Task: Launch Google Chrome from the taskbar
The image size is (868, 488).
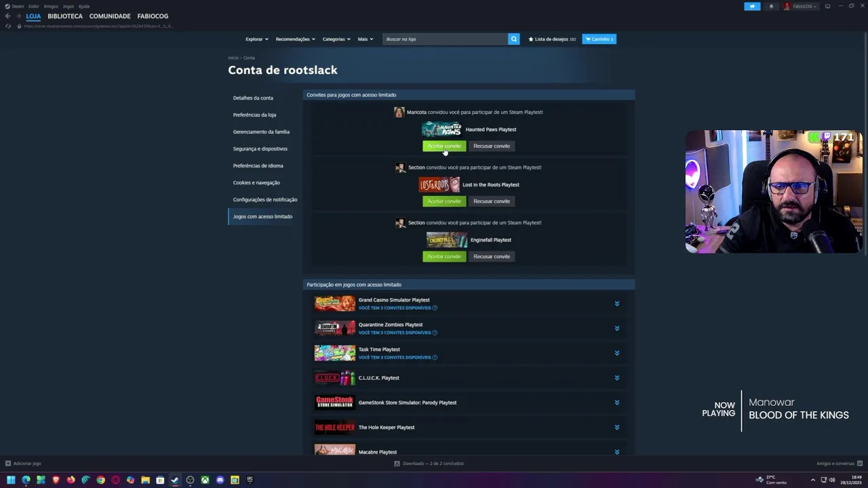Action: (100, 480)
